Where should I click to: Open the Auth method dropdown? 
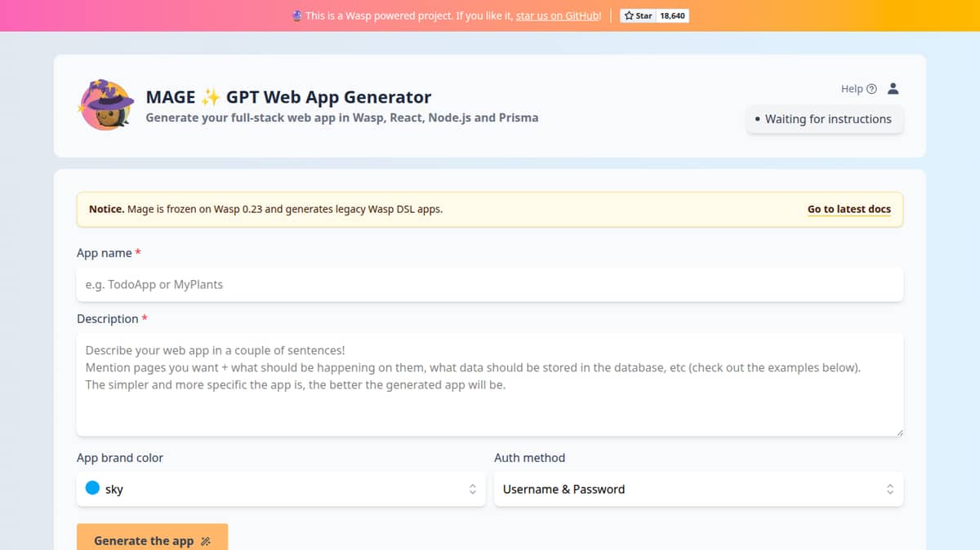(698, 489)
